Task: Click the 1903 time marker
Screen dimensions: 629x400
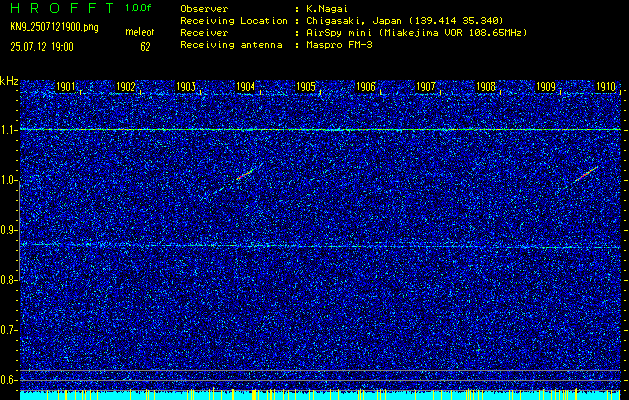Action: point(186,87)
